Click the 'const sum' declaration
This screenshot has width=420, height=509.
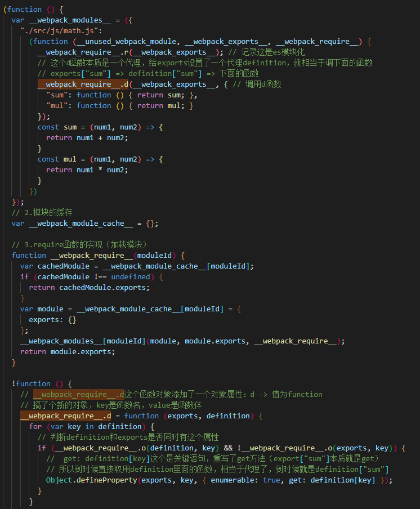click(57, 127)
